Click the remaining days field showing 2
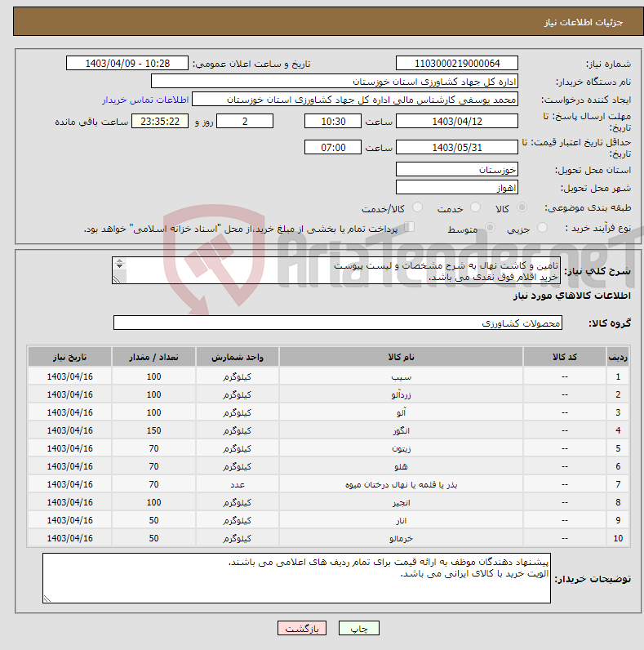 pos(245,121)
